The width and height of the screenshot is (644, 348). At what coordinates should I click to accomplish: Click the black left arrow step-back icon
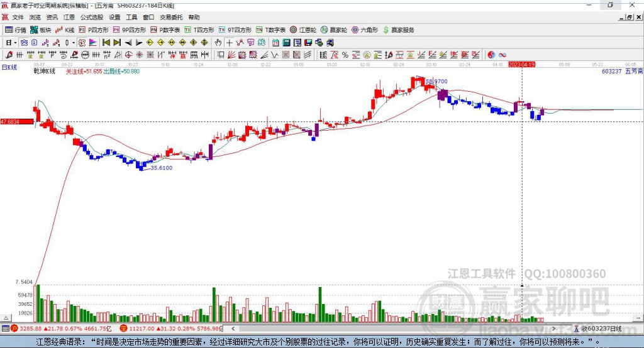128,43
